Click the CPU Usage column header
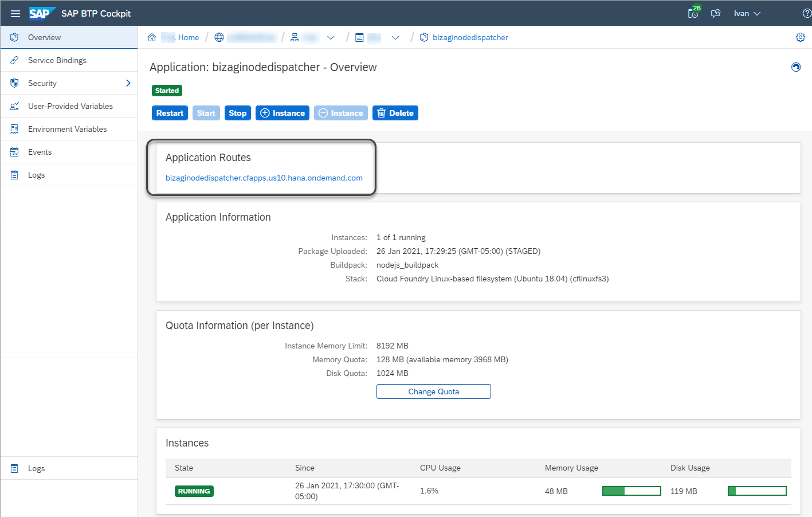This screenshot has height=517, width=812. pos(440,468)
